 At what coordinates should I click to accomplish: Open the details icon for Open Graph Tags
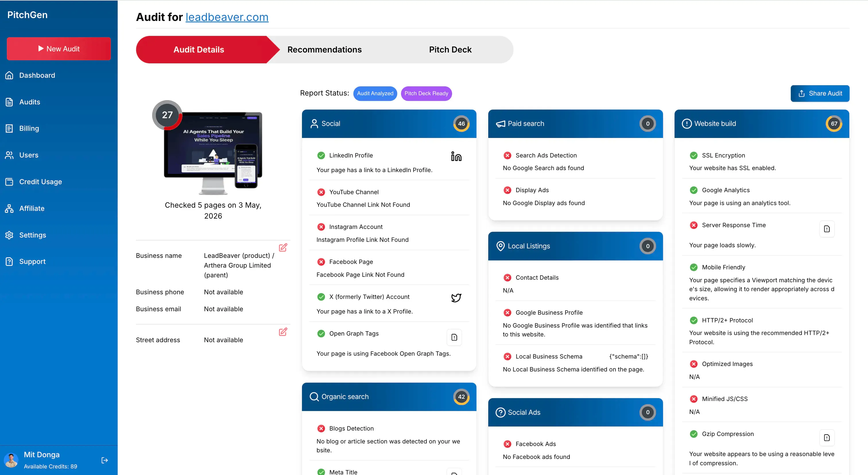[454, 337]
